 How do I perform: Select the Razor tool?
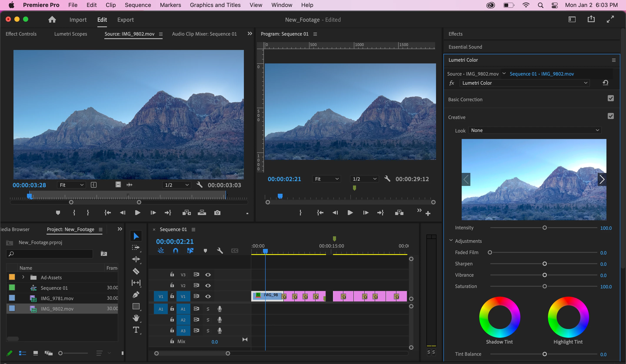tap(136, 271)
